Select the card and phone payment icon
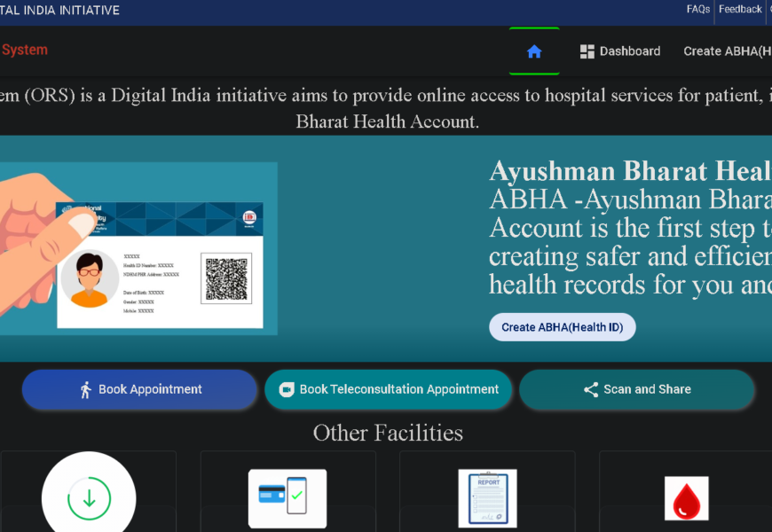Viewport: 772px width, 532px height. tap(288, 498)
